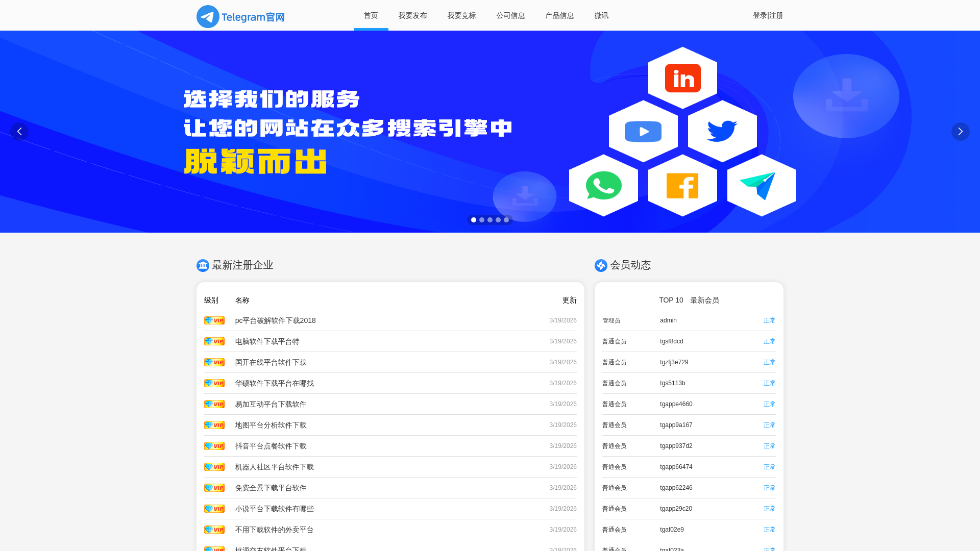
Task: Click the YouTube hexagon icon
Action: [643, 131]
